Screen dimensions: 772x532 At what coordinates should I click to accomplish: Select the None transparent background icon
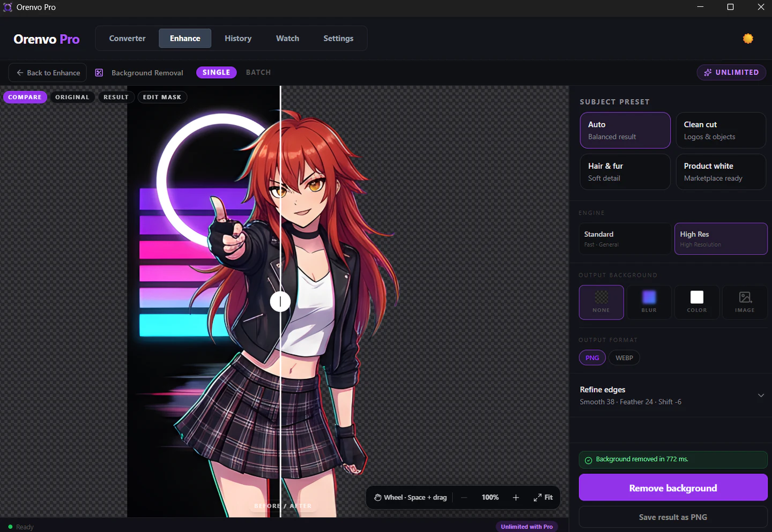(x=602, y=297)
